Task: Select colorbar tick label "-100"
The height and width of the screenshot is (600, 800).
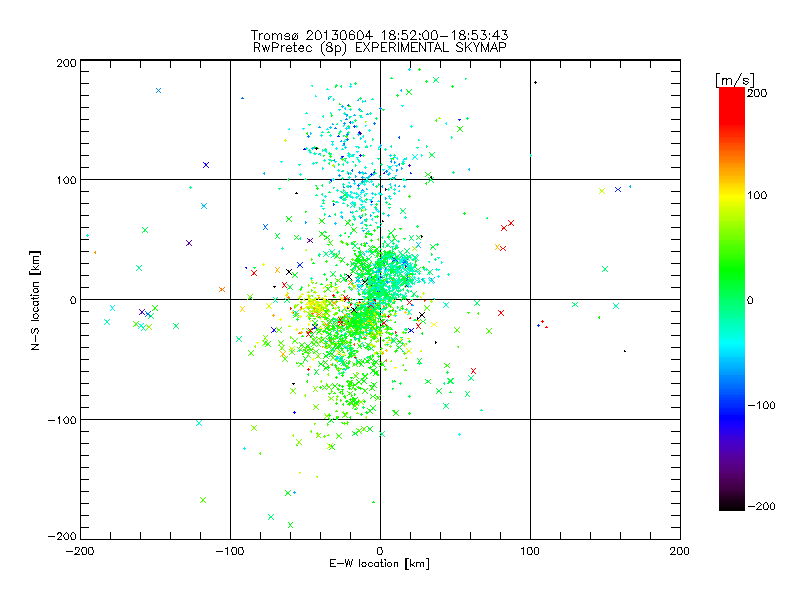Action: [x=761, y=405]
